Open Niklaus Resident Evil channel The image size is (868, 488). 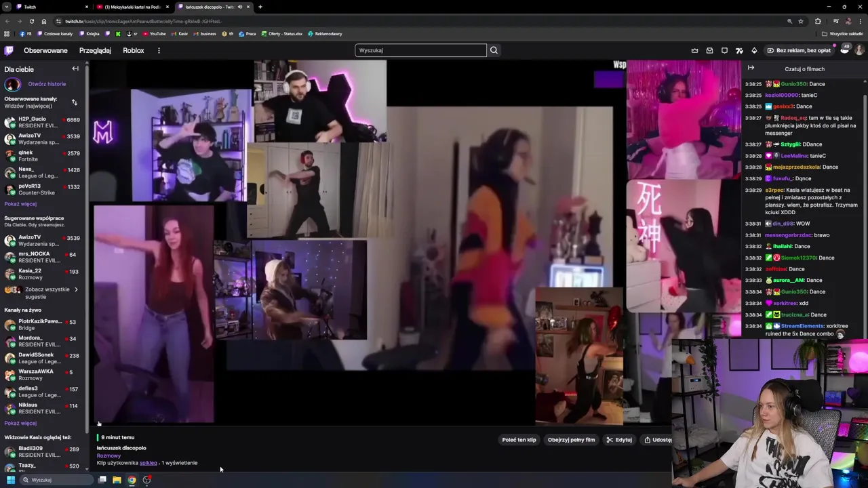pyautogui.click(x=42, y=408)
